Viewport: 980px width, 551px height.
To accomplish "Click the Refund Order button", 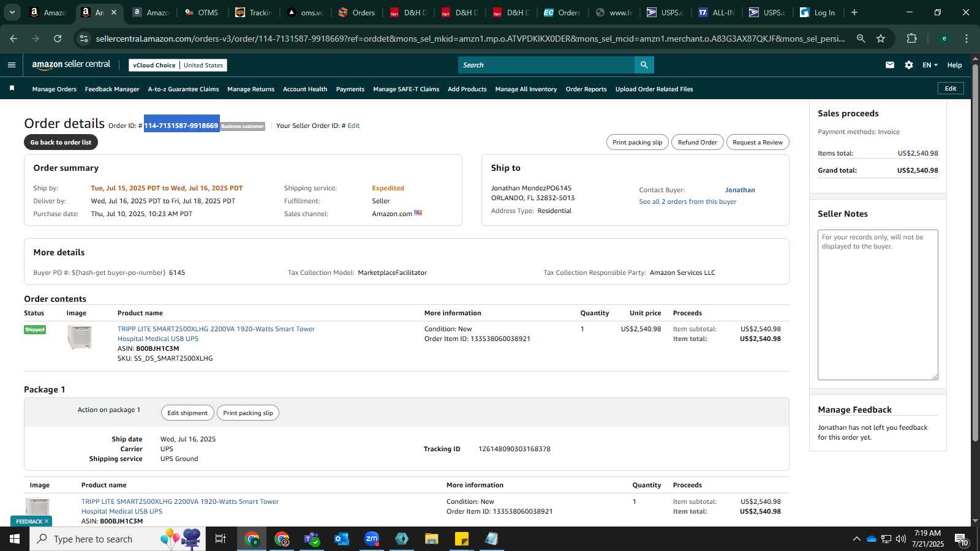I will [698, 142].
